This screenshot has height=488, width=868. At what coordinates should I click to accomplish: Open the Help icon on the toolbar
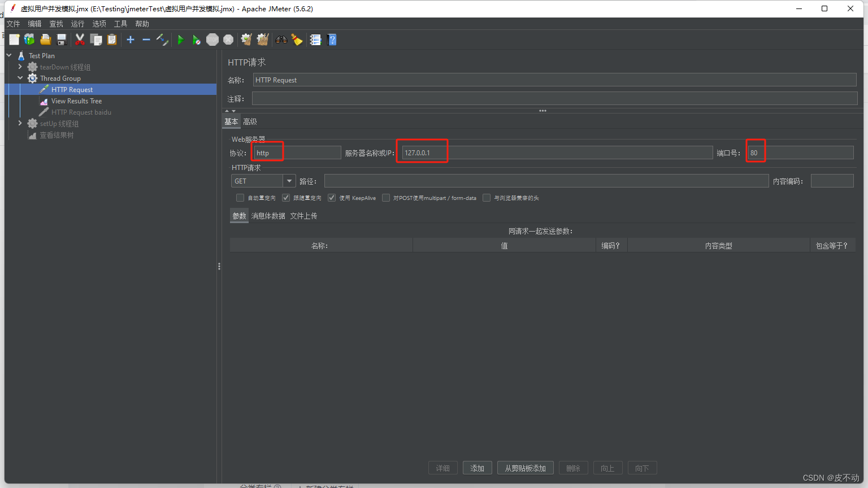332,40
